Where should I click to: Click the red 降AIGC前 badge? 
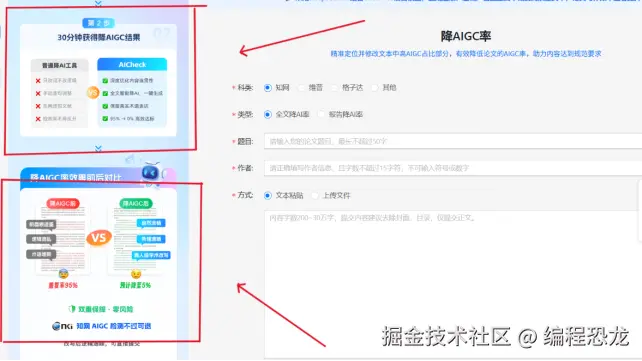pyautogui.click(x=63, y=203)
